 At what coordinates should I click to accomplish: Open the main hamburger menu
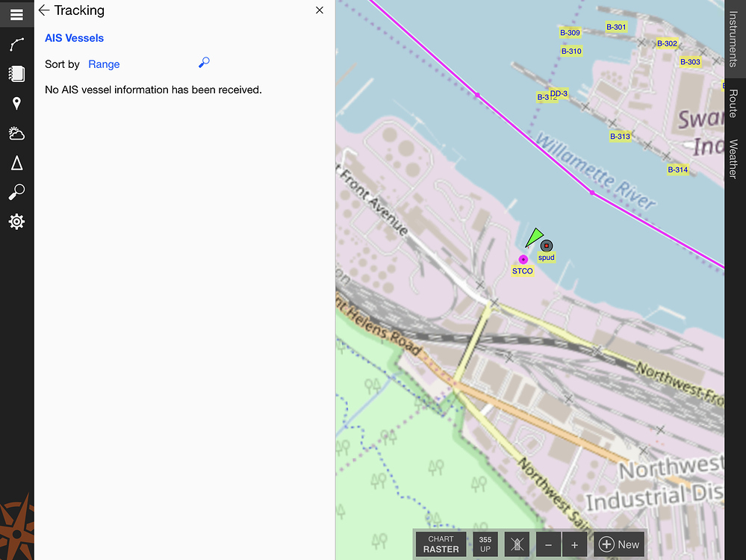[x=16, y=13]
